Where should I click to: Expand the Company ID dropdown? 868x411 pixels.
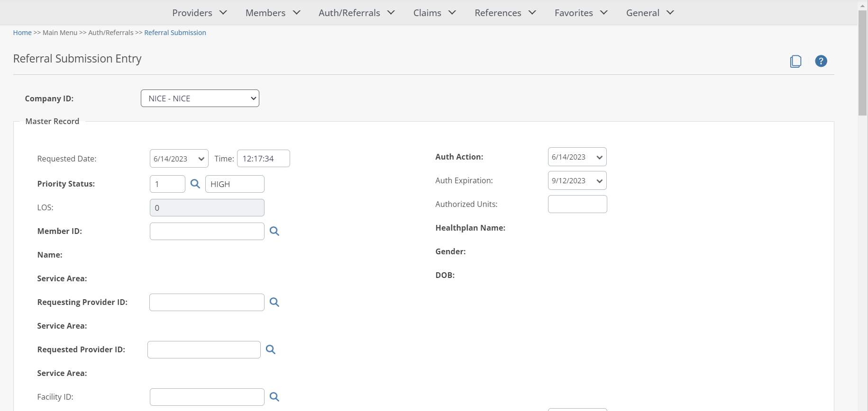tap(200, 98)
